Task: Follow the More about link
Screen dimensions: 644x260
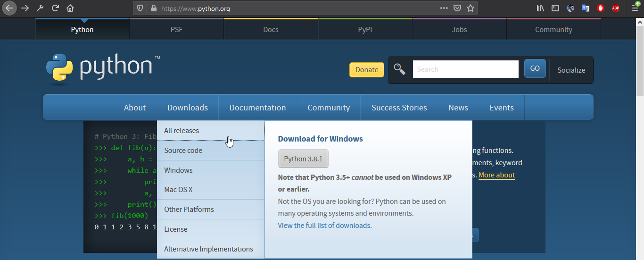Action: 497,175
